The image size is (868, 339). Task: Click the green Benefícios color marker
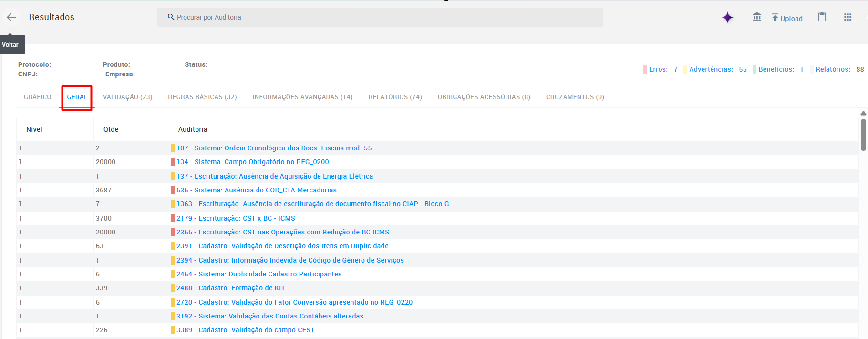tap(754, 69)
